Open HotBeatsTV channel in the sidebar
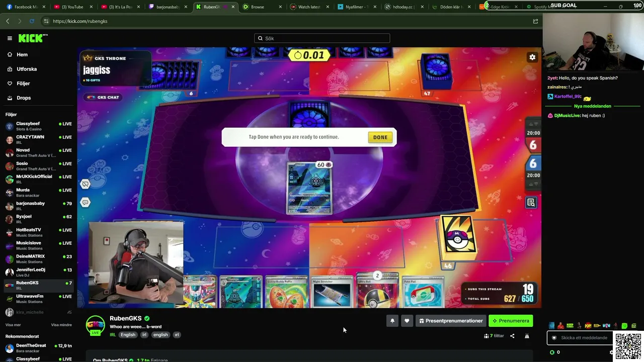 (x=38, y=232)
